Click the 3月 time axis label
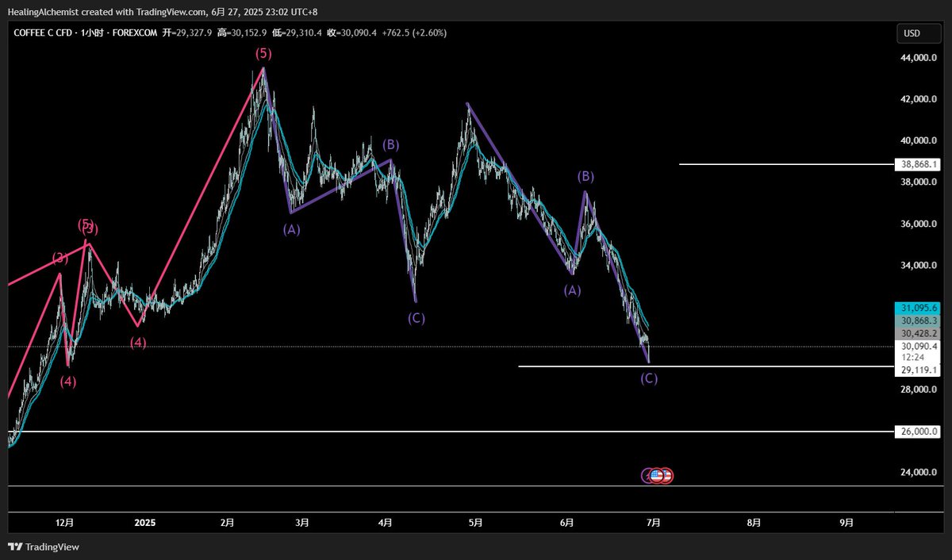Viewport: 952px width, 560px height. click(x=302, y=523)
